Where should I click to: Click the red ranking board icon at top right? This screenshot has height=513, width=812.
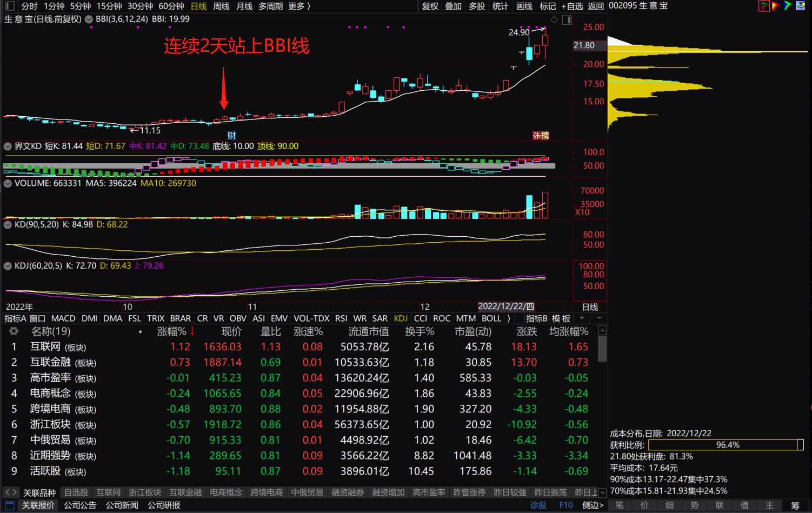coord(764,6)
